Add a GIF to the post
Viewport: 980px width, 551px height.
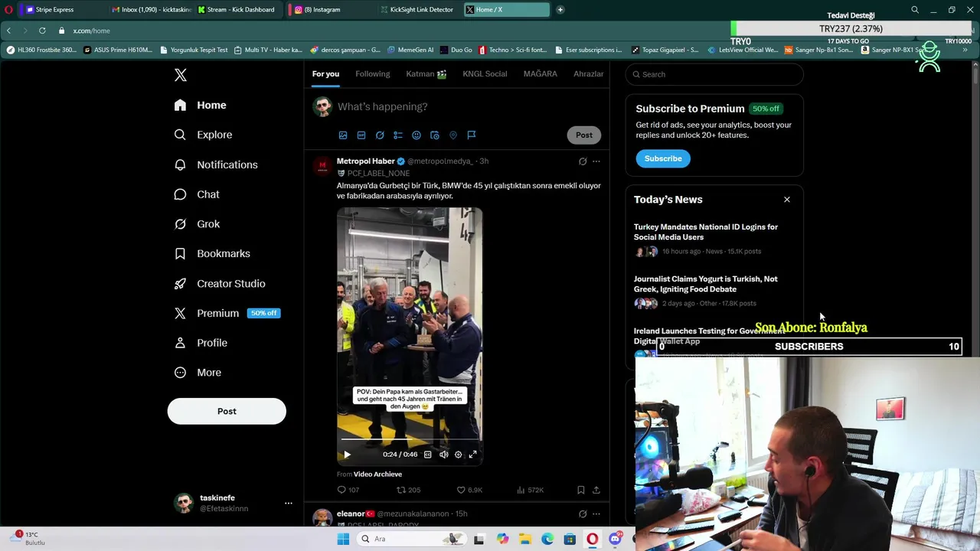click(x=361, y=135)
